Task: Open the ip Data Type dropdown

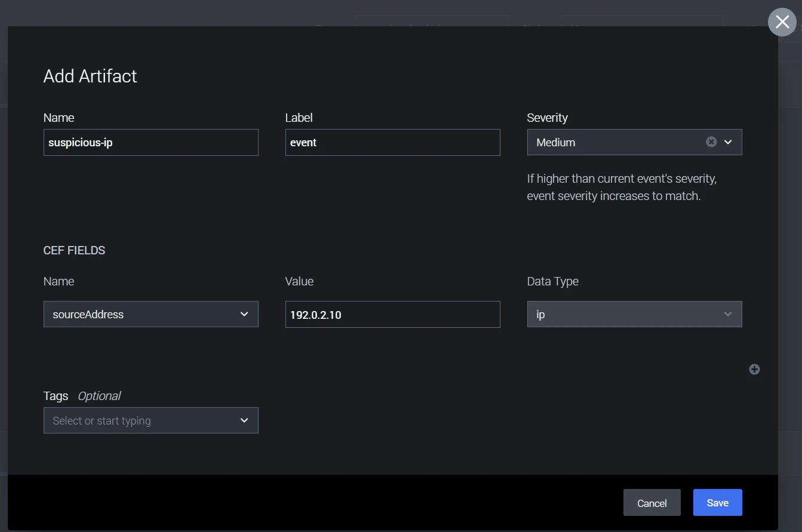Action: 635,314
